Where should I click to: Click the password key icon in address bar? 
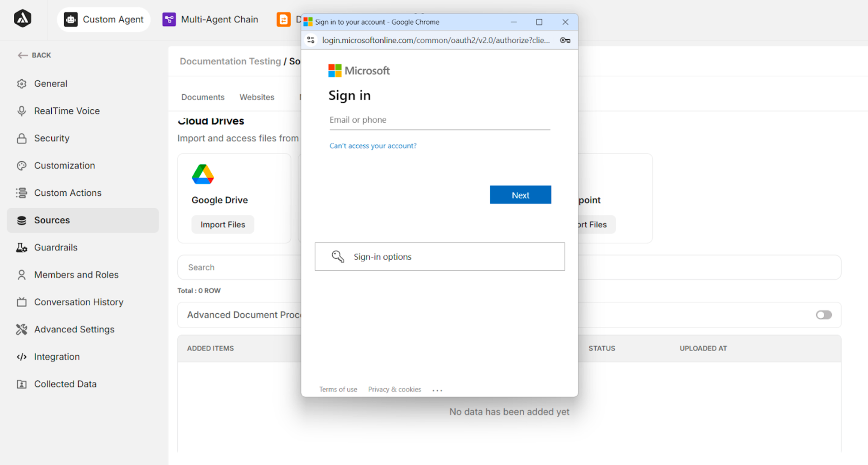tap(565, 40)
